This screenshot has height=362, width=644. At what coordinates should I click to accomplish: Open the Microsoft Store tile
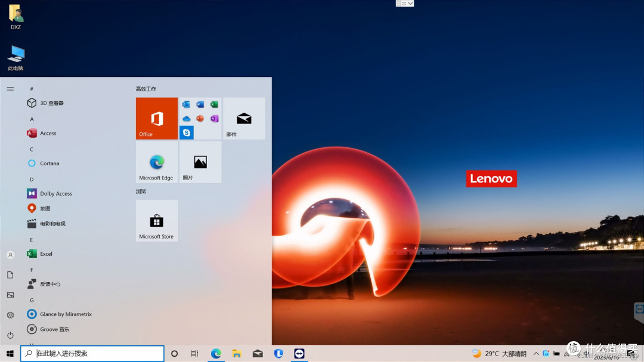(156, 221)
